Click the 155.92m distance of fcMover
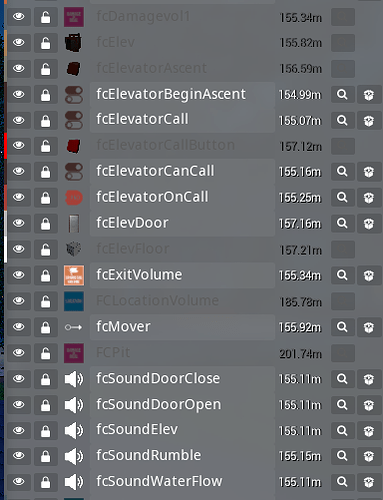 click(300, 328)
